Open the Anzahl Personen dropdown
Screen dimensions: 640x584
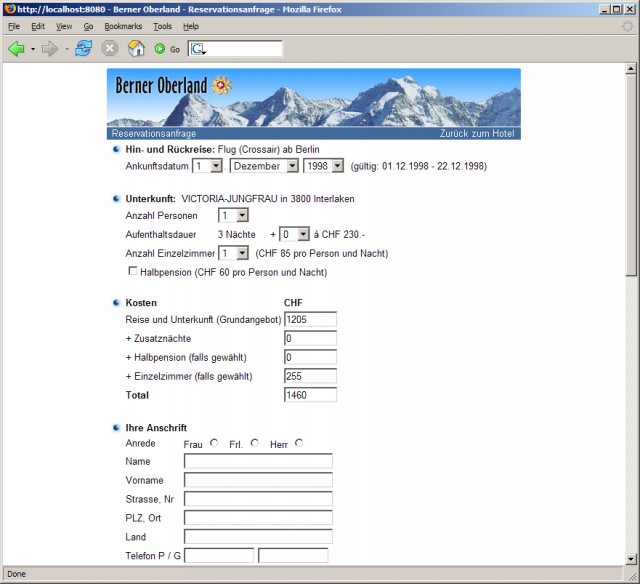coord(233,215)
